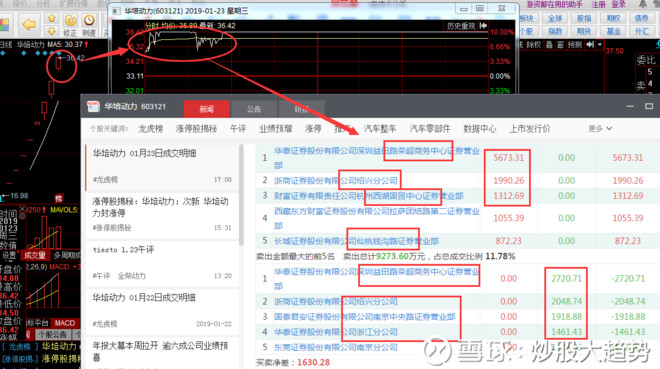Click the yellow up arrow toolbar icon
660x369 pixels.
51,19
